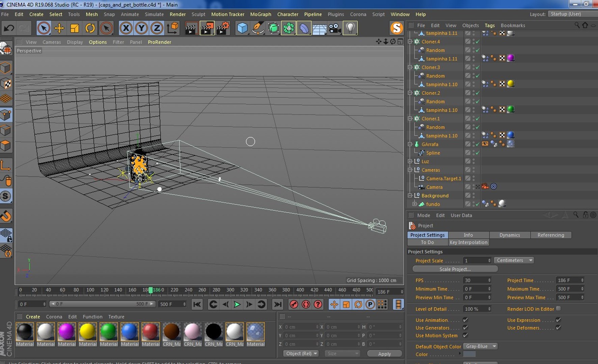598x364 pixels.
Task: Click the Undo arrow icon
Action: pyautogui.click(x=9, y=28)
